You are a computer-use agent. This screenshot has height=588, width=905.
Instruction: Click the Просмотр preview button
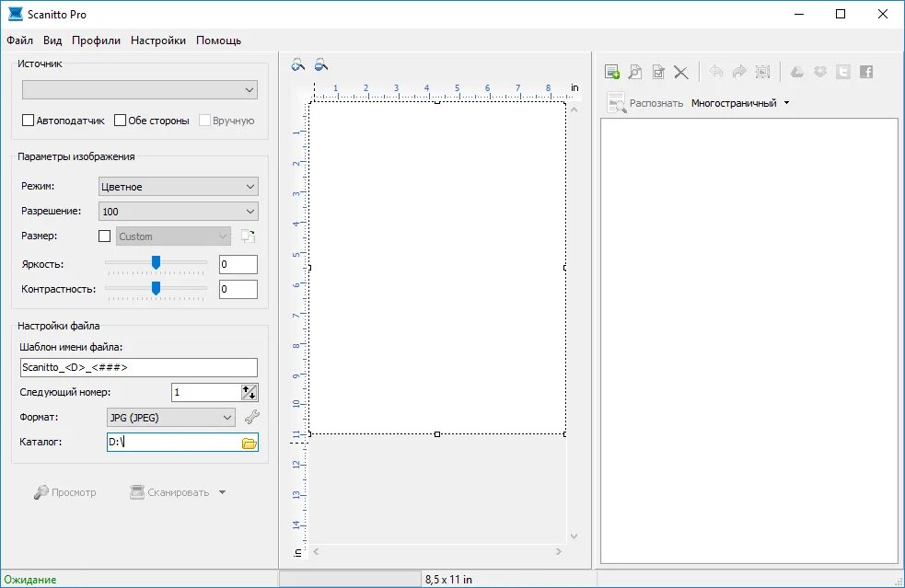coord(65,492)
